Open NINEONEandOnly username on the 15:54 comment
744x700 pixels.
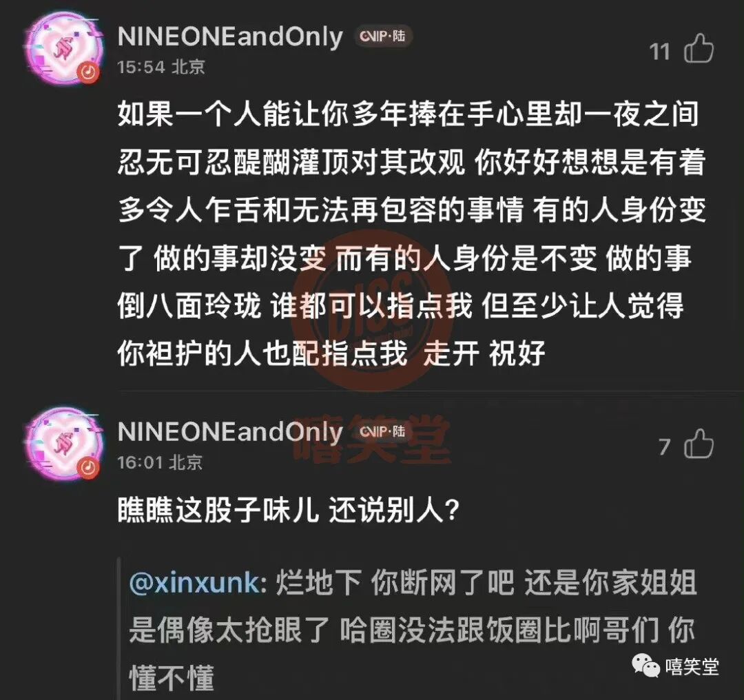[x=230, y=37]
